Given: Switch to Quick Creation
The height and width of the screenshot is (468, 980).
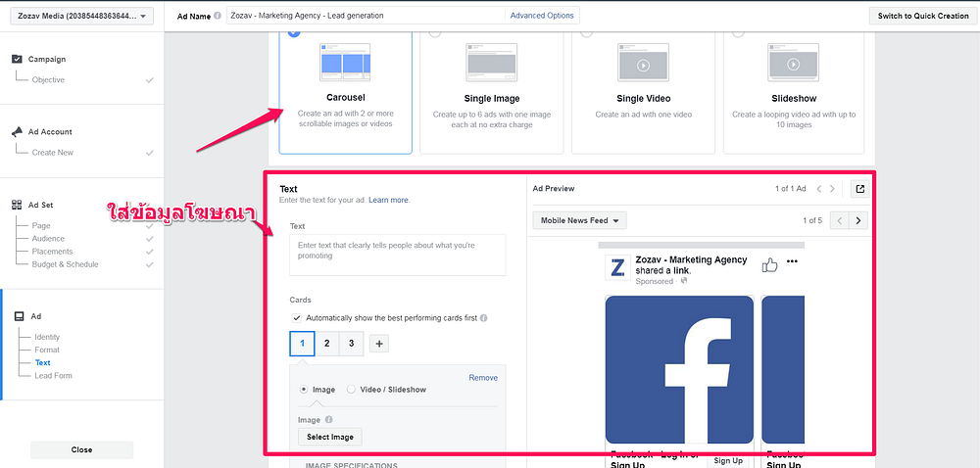Looking at the screenshot, I should click(923, 16).
